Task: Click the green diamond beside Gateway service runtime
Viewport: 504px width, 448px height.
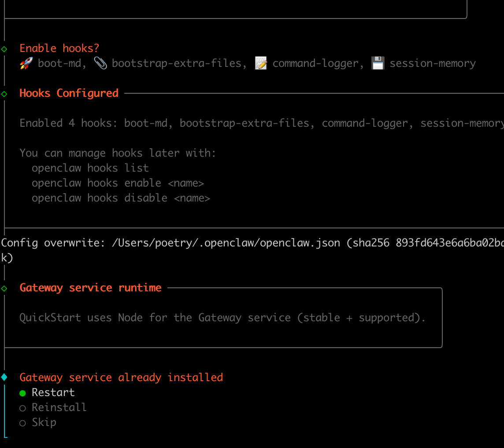Action: coord(4,288)
